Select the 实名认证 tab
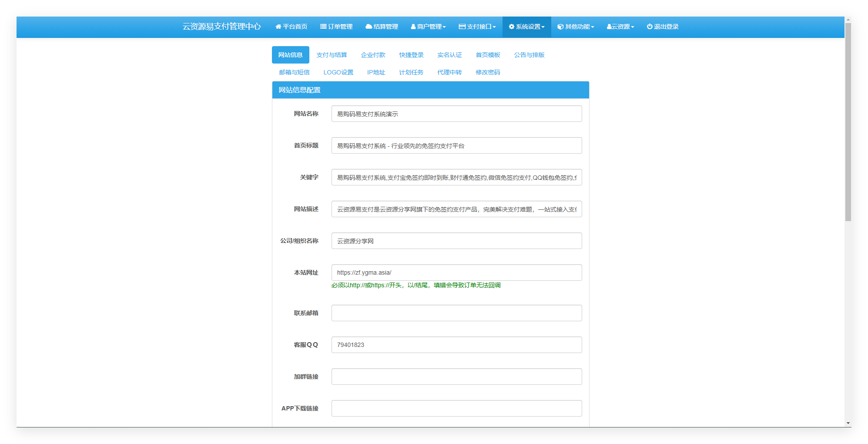 pos(449,55)
